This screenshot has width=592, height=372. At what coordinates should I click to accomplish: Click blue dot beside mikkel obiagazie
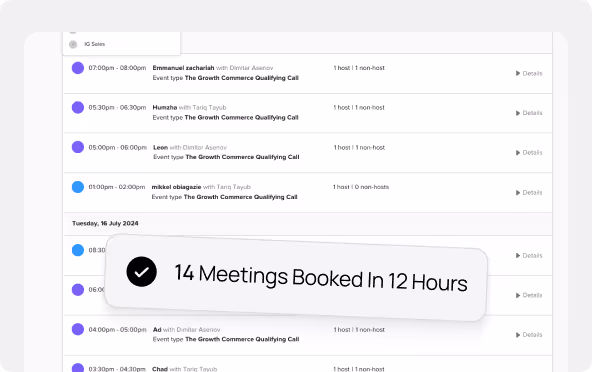click(x=78, y=187)
